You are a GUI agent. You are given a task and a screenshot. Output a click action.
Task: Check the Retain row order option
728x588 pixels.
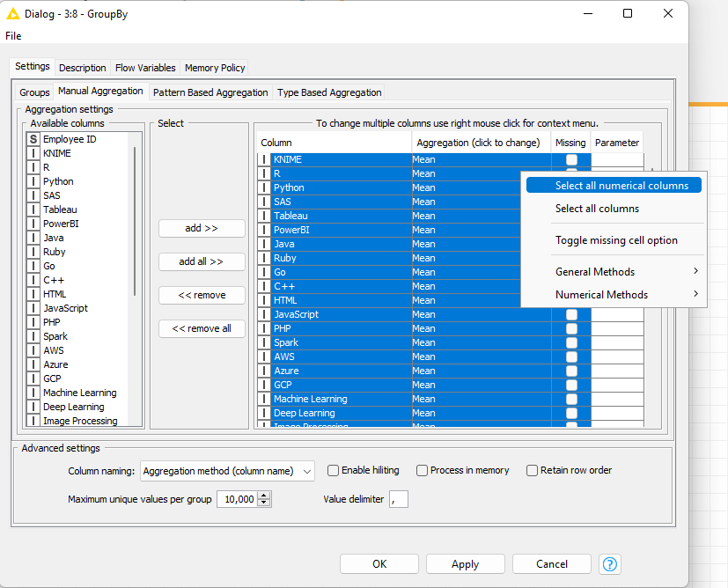(x=532, y=470)
